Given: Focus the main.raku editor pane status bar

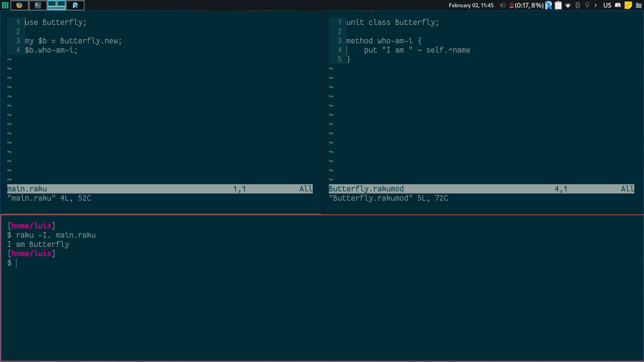Looking at the screenshot, I should pyautogui.click(x=160, y=189).
